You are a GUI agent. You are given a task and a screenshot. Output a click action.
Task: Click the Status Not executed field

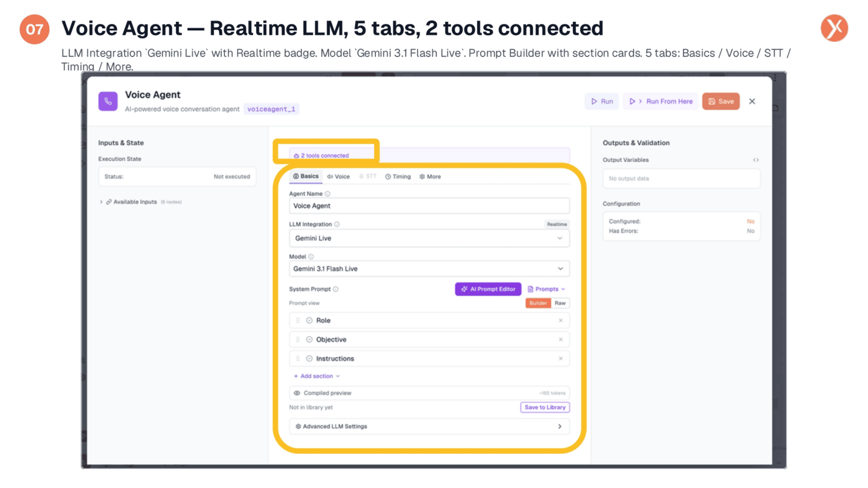click(177, 177)
